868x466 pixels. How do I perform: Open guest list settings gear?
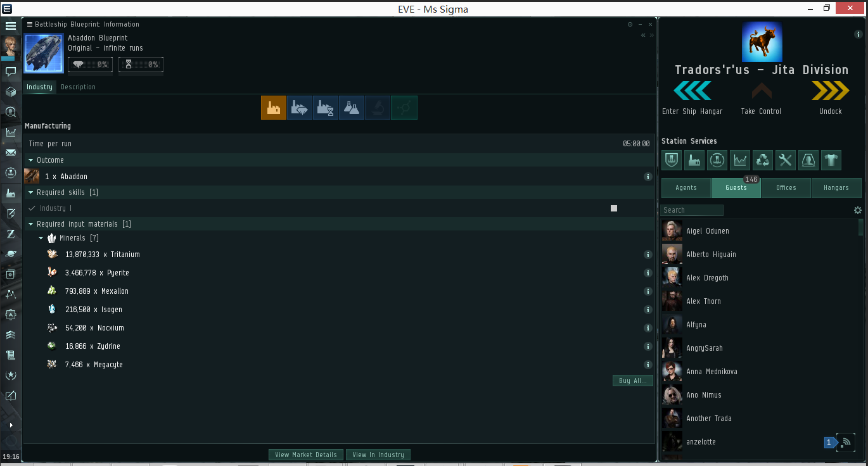[858, 210]
